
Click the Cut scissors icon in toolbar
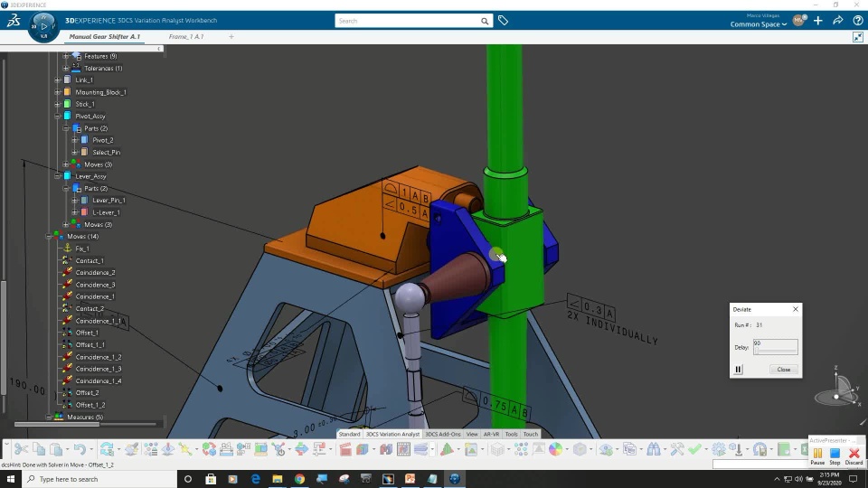click(x=21, y=449)
